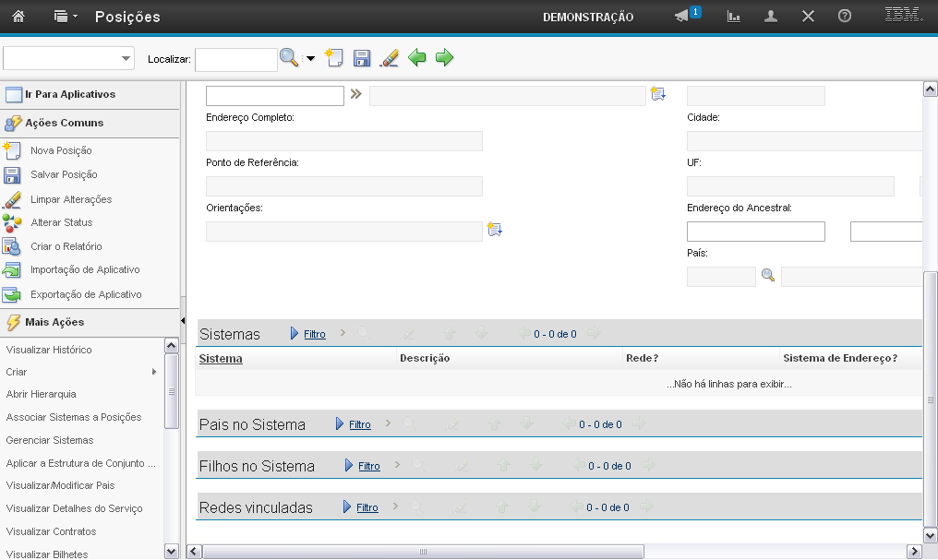938x560 pixels.
Task: Click the search magnifier beside Localizar
Action: 289,58
